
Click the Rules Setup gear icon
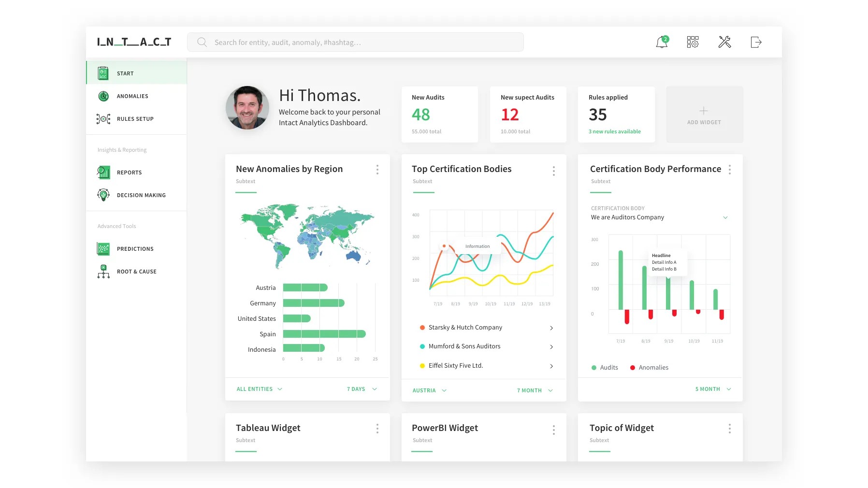click(x=103, y=118)
